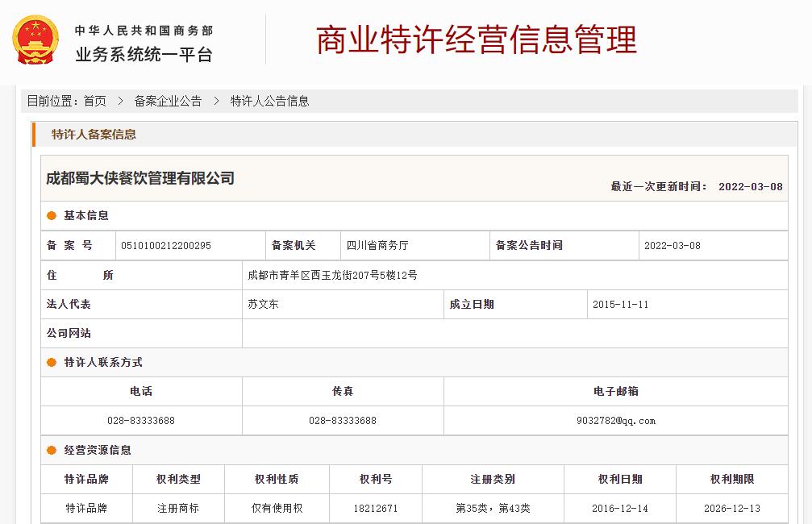Select the telephone number under 电话

coord(141,421)
